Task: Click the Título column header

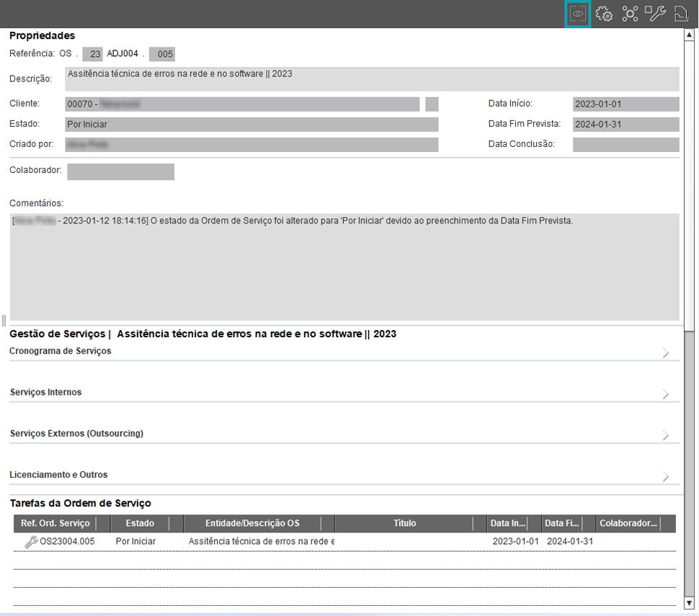Action: click(x=404, y=524)
